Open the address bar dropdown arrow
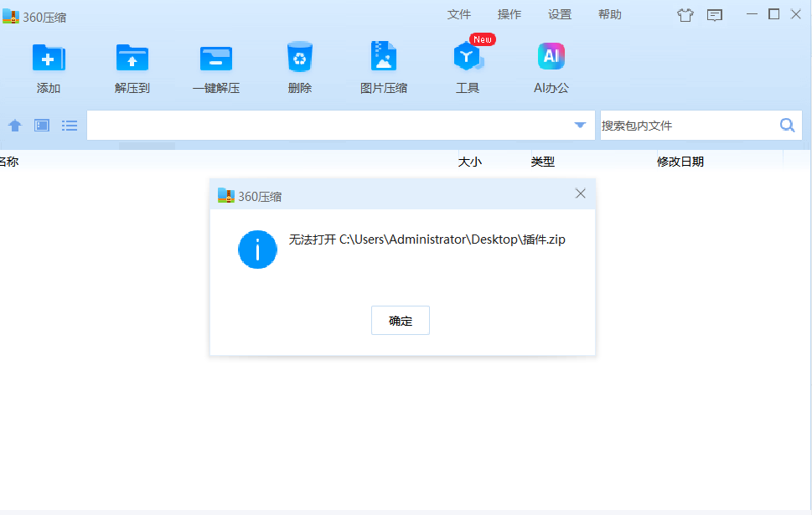 [579, 124]
